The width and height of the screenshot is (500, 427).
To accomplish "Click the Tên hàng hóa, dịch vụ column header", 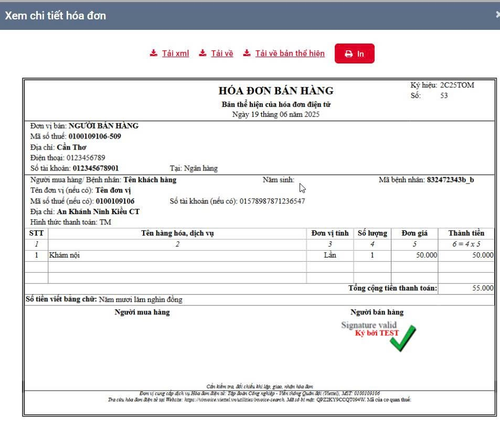I will (177, 233).
